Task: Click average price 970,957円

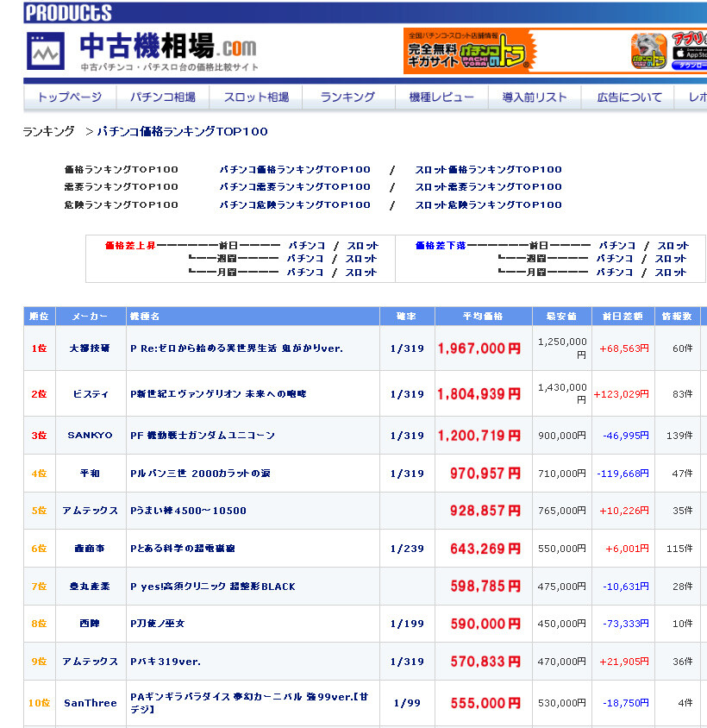Action: click(x=485, y=474)
